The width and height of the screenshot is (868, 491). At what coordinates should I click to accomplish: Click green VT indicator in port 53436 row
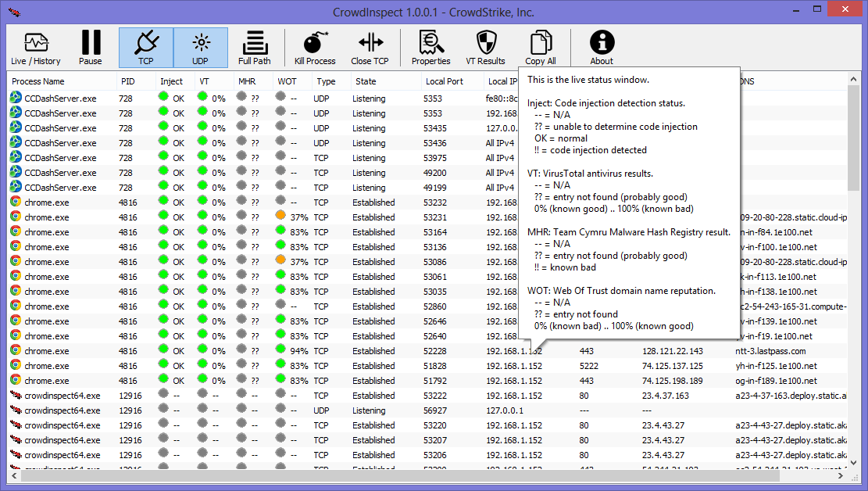202,141
